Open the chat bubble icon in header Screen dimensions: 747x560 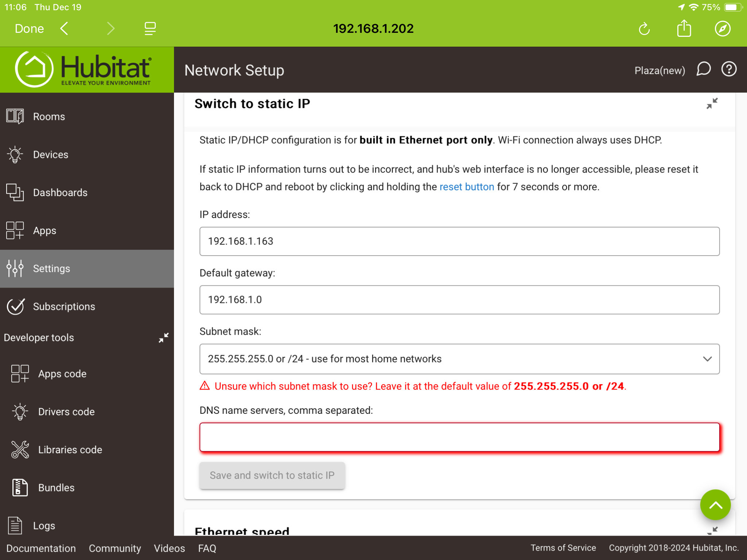pyautogui.click(x=703, y=69)
